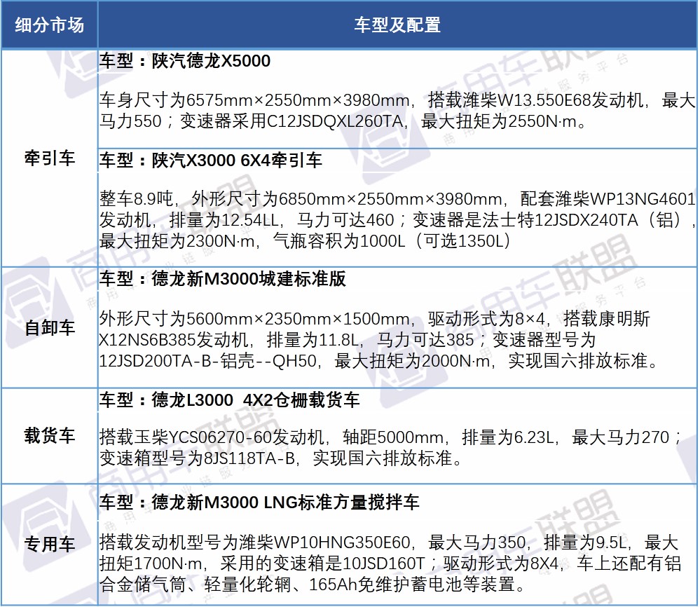Click the line starting 12JSD200TA-B-铝壳

pos(380,361)
